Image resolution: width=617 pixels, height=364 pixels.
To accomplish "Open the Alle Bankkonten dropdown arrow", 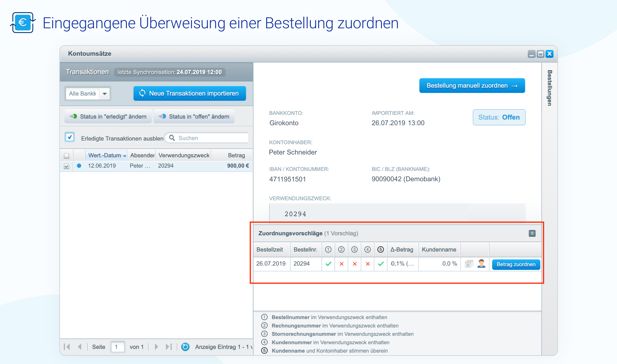I will (x=105, y=94).
